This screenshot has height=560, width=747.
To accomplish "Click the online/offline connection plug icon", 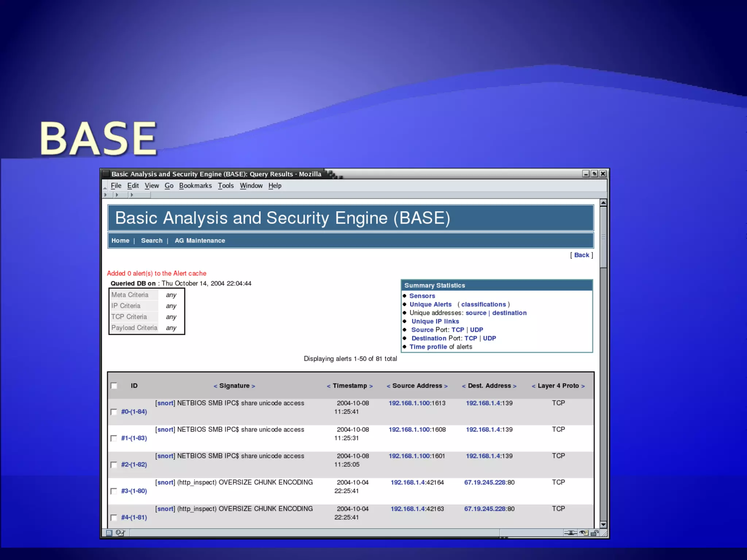I will coord(570,533).
